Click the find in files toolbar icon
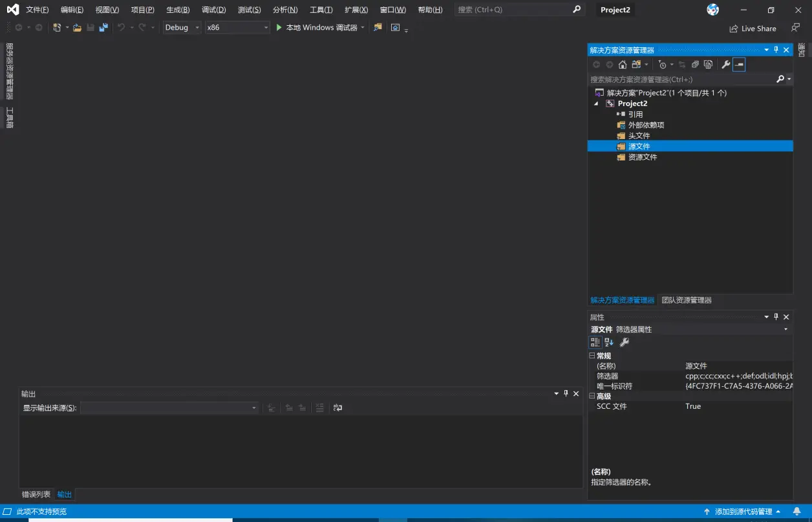The width and height of the screenshot is (812, 522). click(378, 28)
